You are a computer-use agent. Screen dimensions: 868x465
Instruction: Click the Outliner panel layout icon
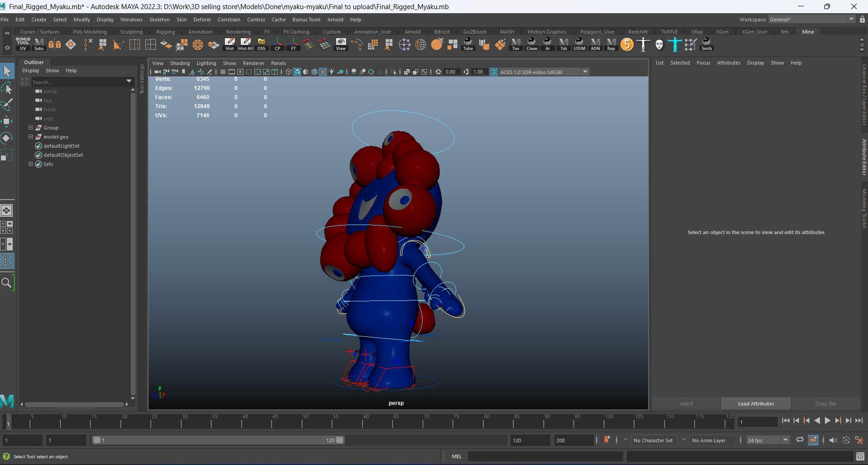click(7, 261)
